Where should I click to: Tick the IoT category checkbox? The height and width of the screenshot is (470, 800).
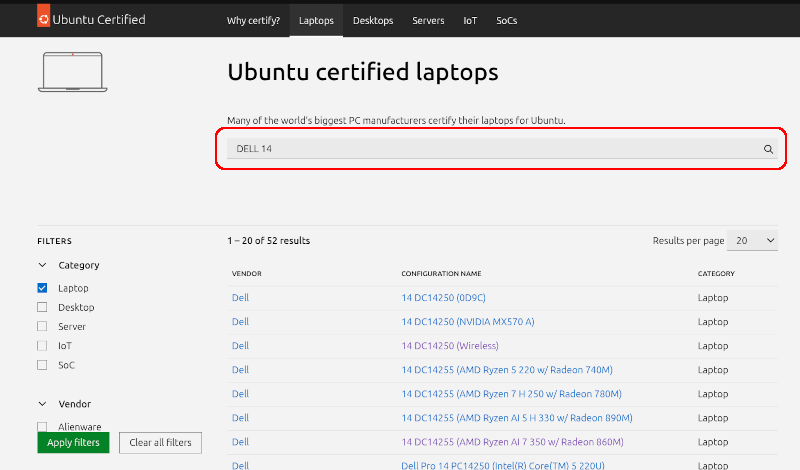[42, 345]
